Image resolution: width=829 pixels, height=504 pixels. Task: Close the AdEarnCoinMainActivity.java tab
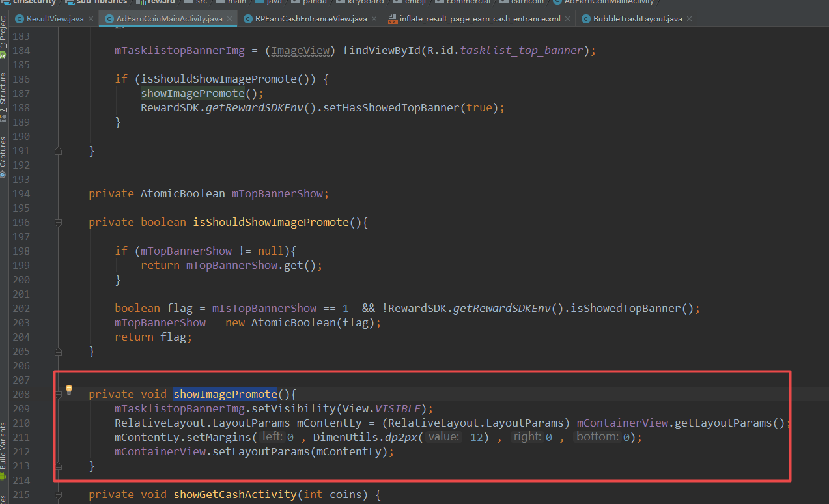tap(229, 19)
